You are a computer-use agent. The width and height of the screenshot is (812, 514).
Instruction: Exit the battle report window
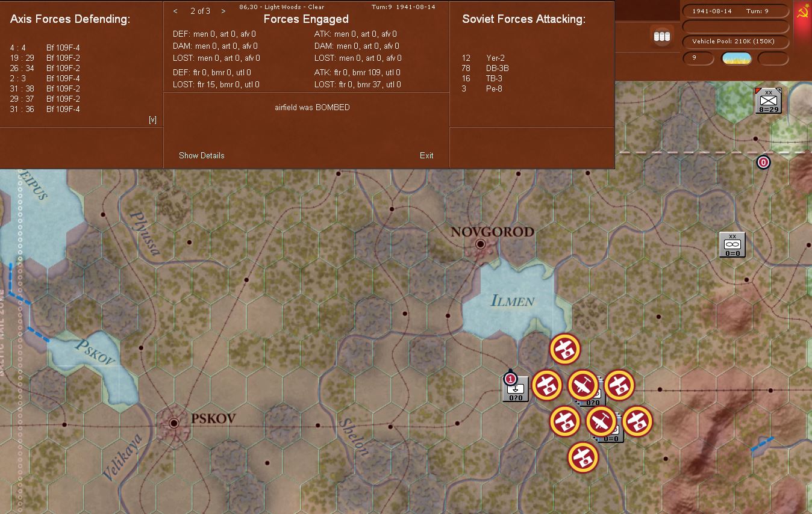[x=426, y=155]
